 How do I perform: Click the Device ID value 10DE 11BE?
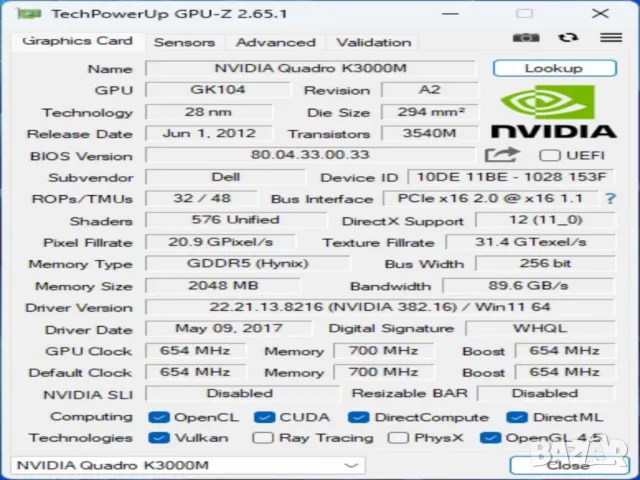[511, 177]
